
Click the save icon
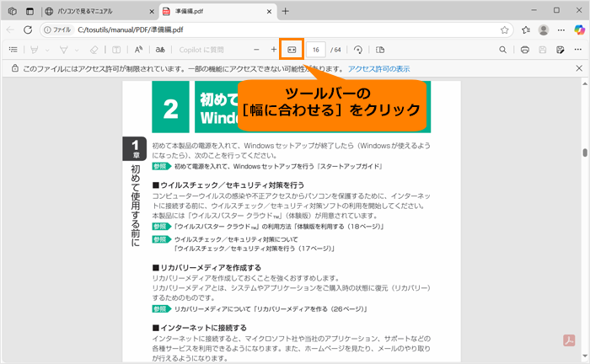tap(542, 50)
